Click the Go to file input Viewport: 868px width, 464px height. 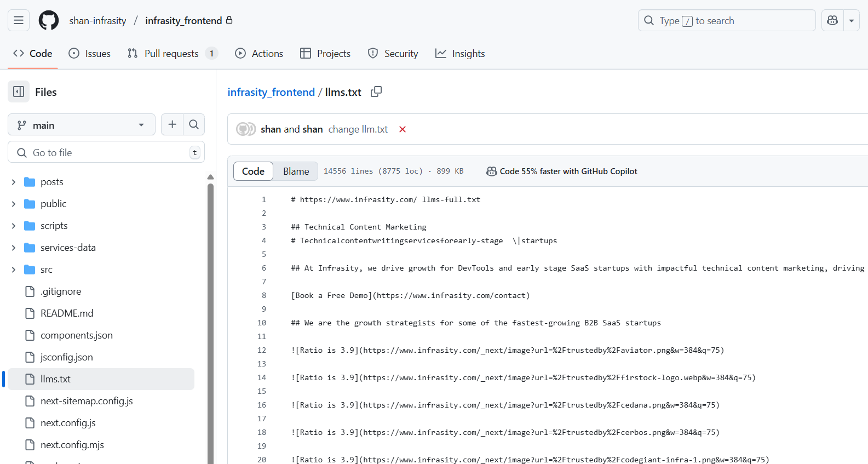pyautogui.click(x=106, y=152)
